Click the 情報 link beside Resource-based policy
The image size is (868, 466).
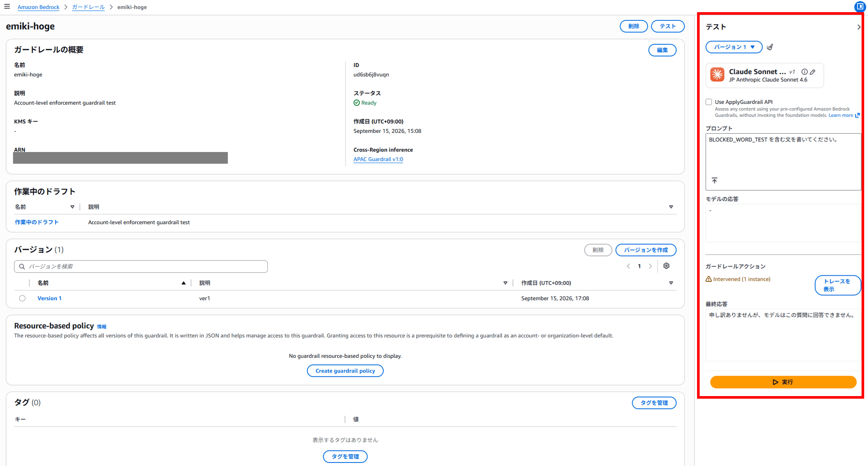pos(102,327)
